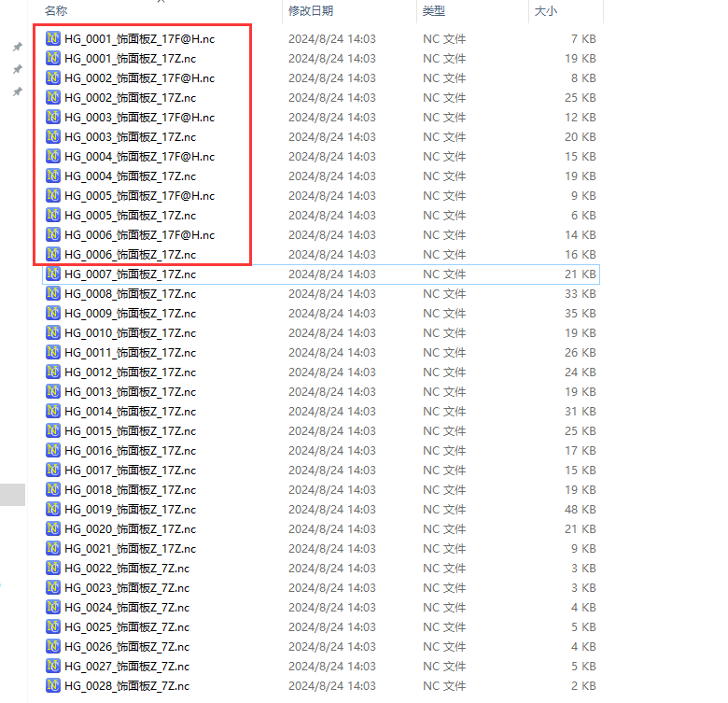728x703 pixels.
Task: Click the 35 KB size cell of HG_0009
Action: tap(580, 314)
